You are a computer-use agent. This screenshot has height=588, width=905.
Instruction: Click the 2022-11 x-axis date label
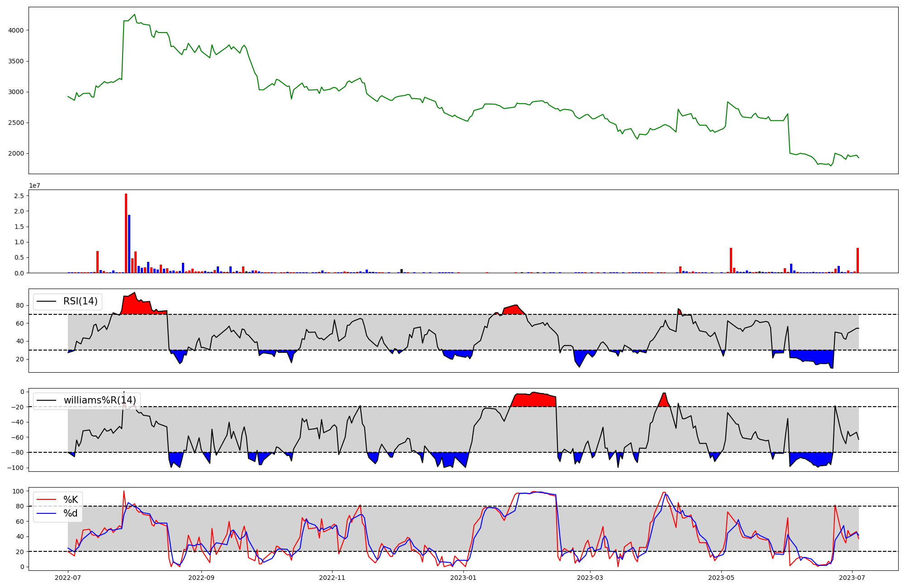[332, 578]
